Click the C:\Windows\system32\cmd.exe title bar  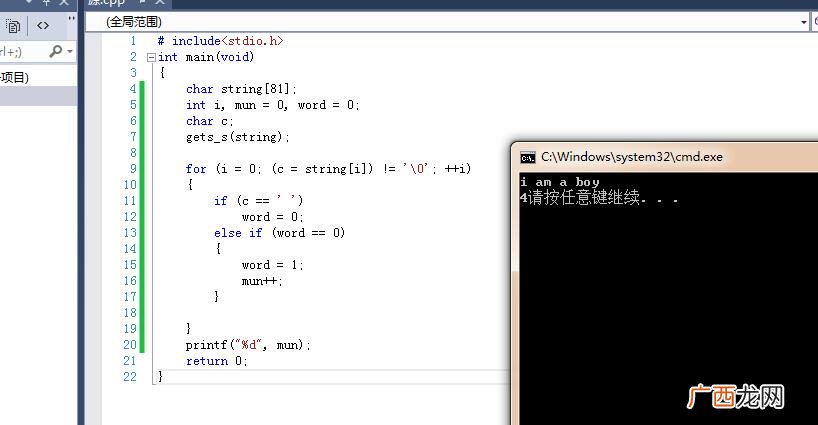(632, 156)
